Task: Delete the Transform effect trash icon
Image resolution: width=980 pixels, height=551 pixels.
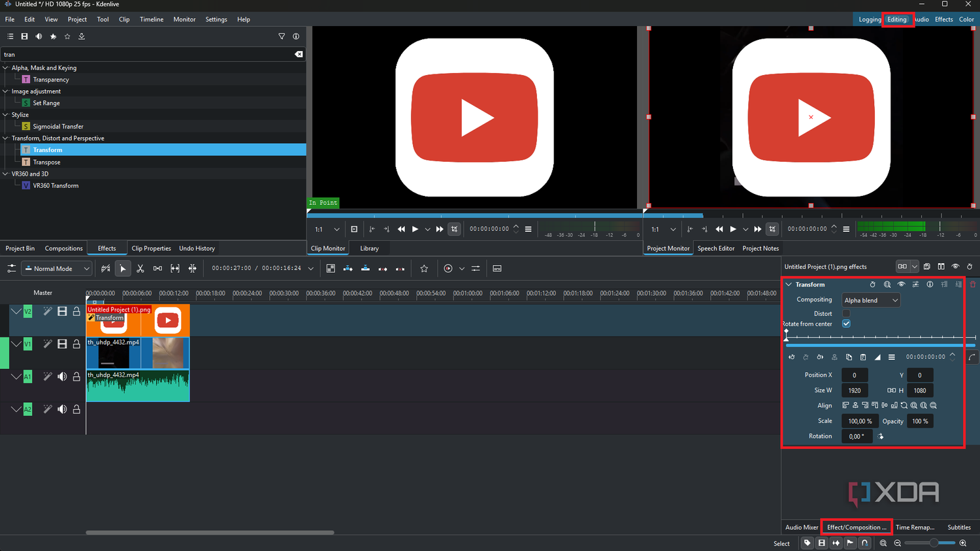Action: (973, 285)
